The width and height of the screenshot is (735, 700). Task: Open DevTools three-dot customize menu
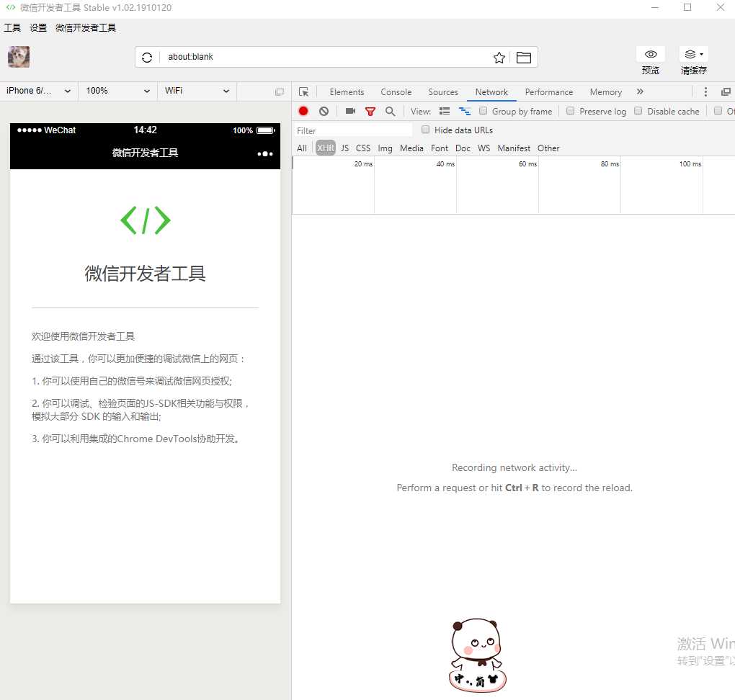click(x=705, y=92)
